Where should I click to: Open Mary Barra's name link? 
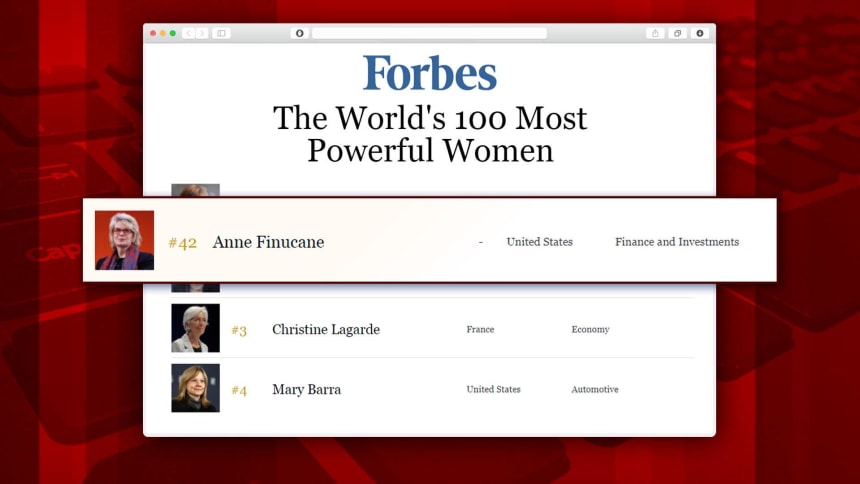307,389
